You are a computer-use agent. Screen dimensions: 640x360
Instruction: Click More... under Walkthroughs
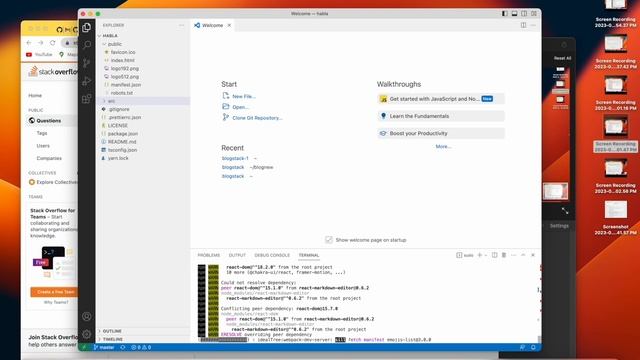(443, 147)
